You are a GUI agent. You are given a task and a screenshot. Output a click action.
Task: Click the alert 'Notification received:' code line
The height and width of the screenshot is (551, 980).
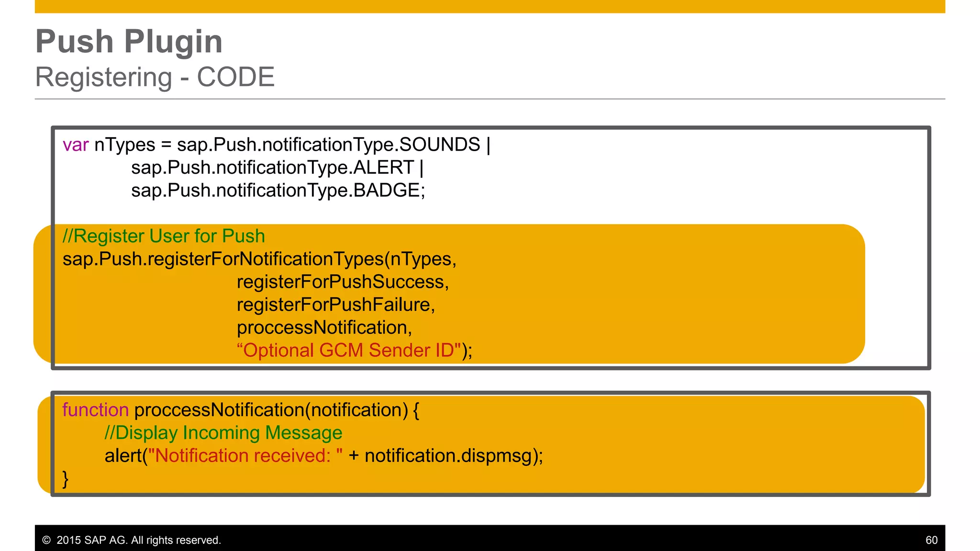(x=324, y=456)
